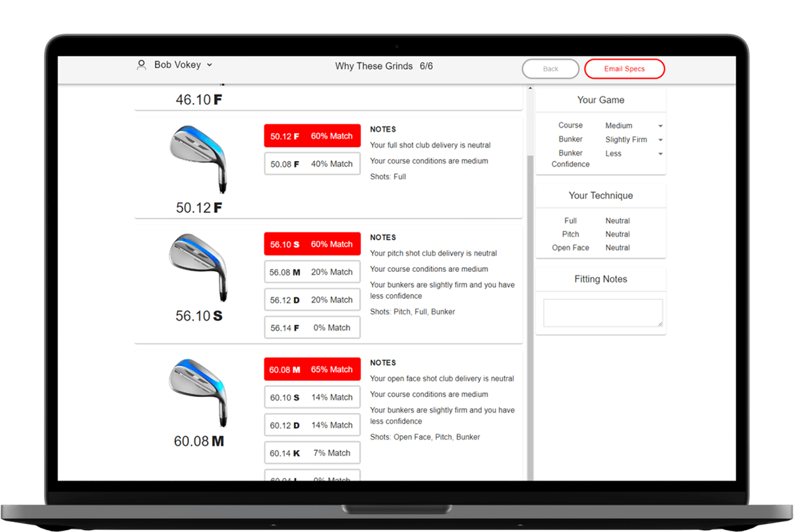Choose the 56.08 M 20% Match option
The height and width of the screenshot is (532, 798).
(313, 272)
